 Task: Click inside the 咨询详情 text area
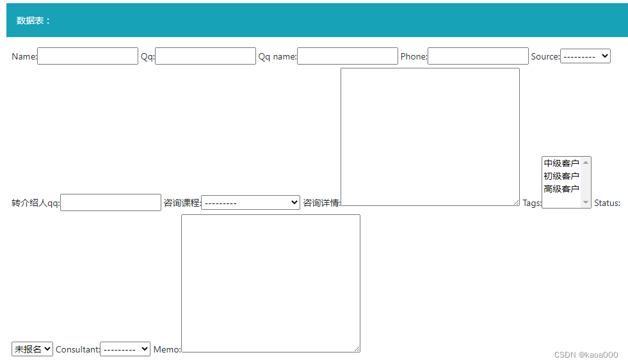coord(430,137)
